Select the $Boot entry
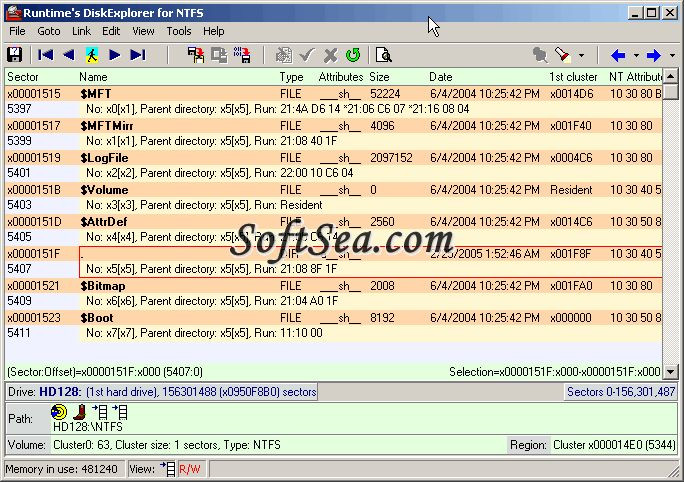The height and width of the screenshot is (482, 684). 97,318
